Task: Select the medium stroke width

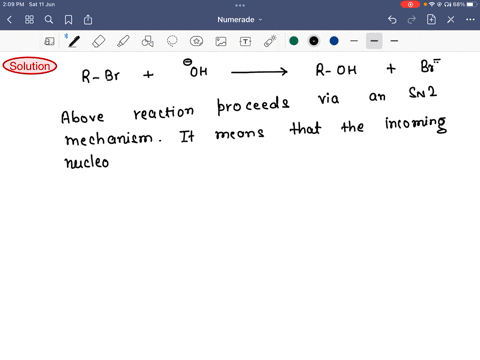Action: (x=374, y=41)
